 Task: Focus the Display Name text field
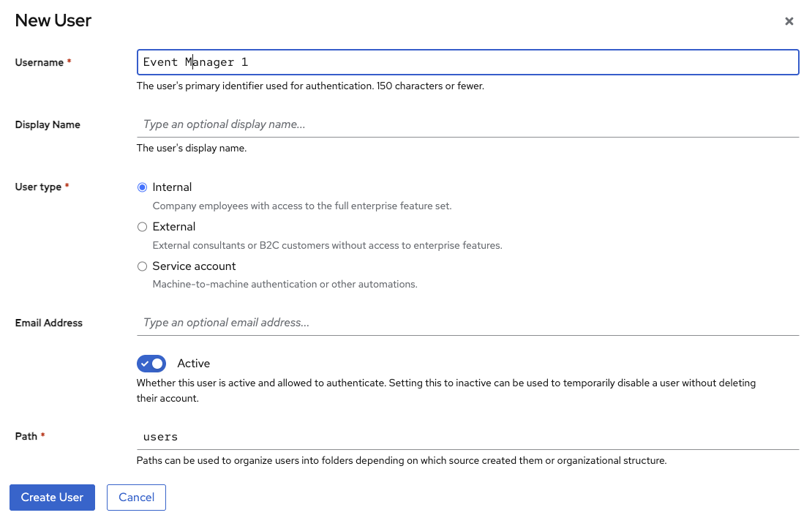coord(467,124)
